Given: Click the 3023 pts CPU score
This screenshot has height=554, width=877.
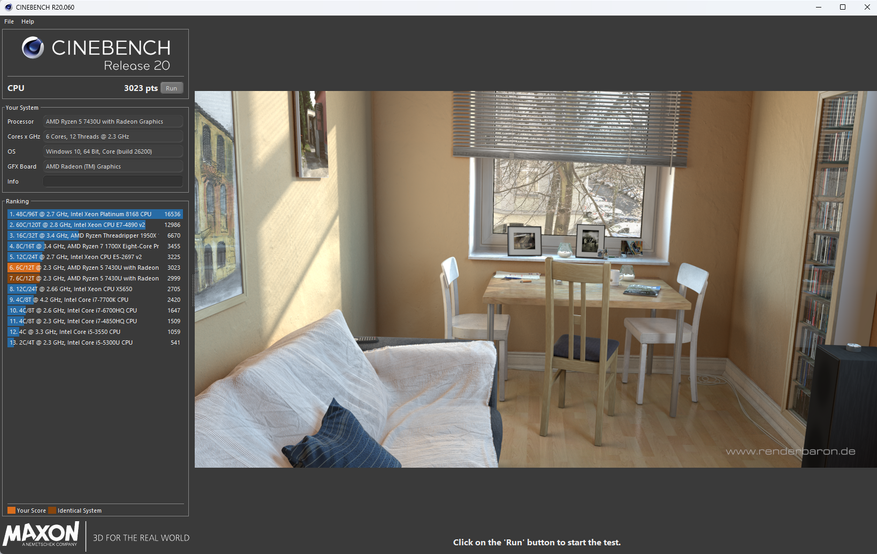Looking at the screenshot, I should [140, 88].
